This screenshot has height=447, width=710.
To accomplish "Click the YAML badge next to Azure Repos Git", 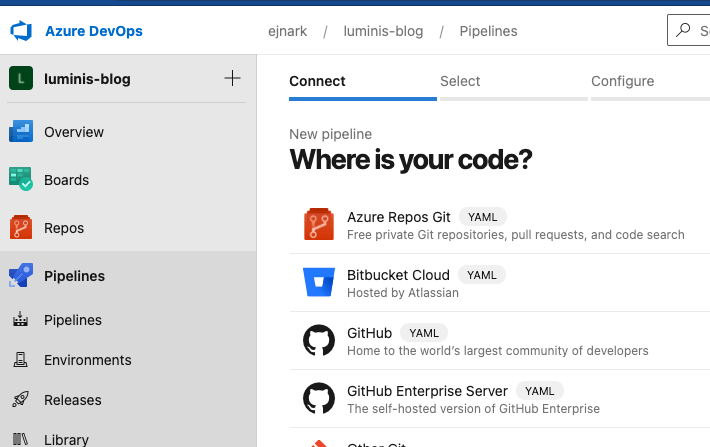I will 483,217.
